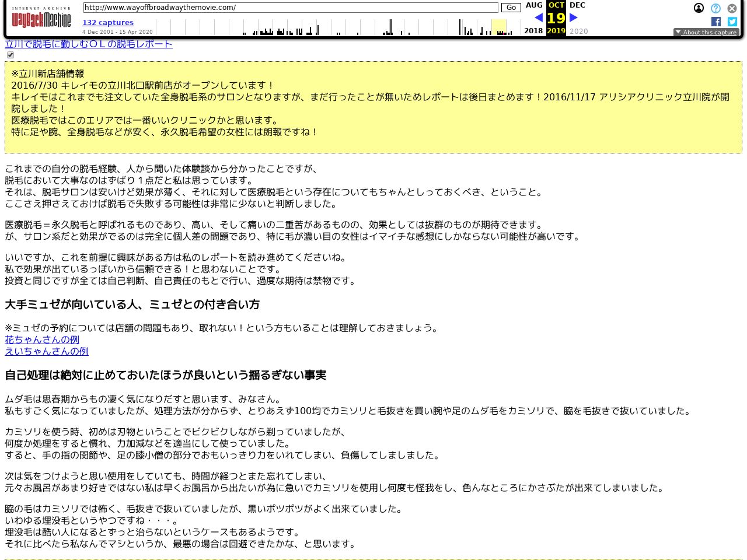Share capture on Facebook

(716, 22)
